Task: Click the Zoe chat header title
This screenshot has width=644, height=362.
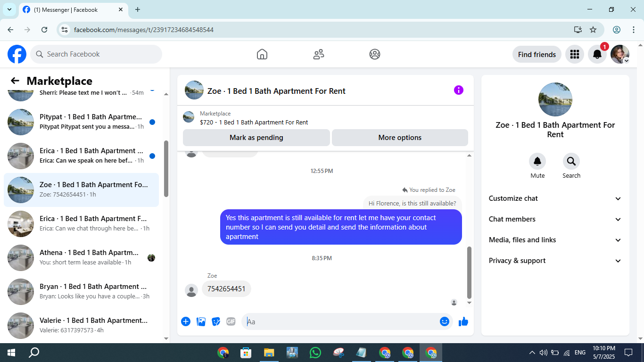Action: [x=276, y=91]
